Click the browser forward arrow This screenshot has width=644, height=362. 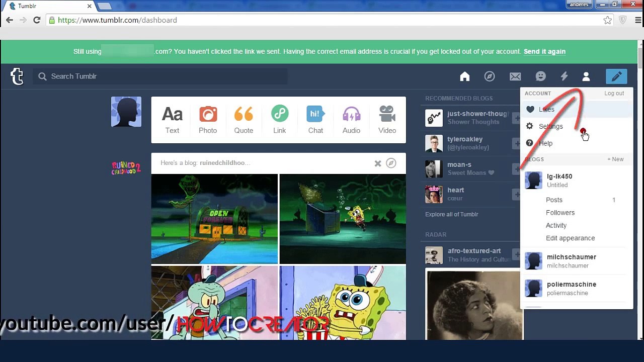[x=23, y=20]
